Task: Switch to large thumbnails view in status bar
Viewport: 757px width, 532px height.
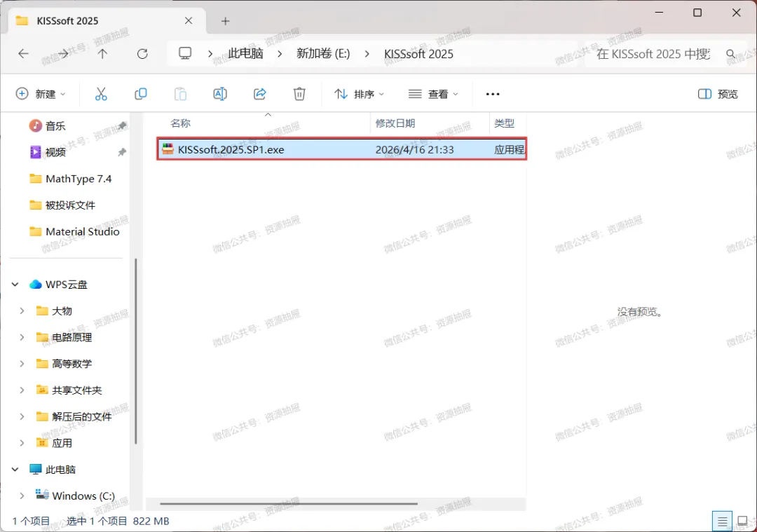Action: tap(742, 521)
